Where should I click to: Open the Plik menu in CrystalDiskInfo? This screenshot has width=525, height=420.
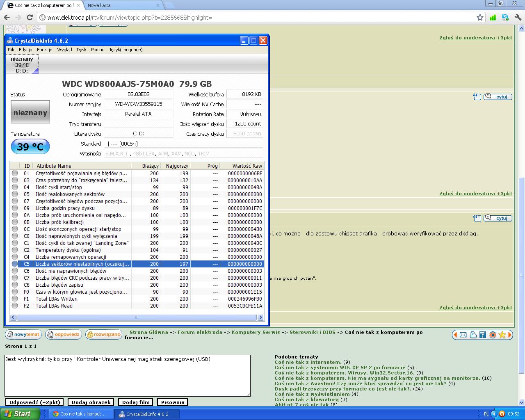pos(11,50)
